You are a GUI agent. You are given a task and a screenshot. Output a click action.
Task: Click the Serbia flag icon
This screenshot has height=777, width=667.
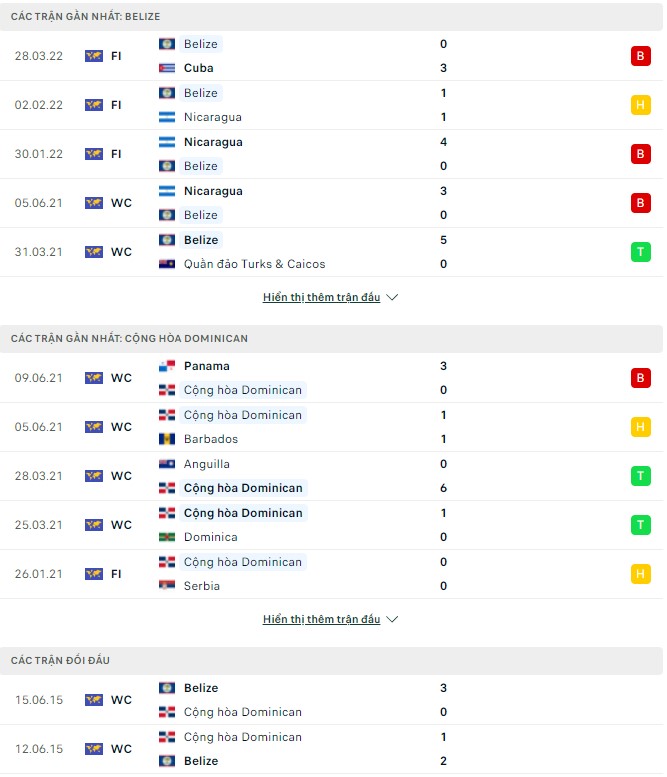click(x=167, y=586)
